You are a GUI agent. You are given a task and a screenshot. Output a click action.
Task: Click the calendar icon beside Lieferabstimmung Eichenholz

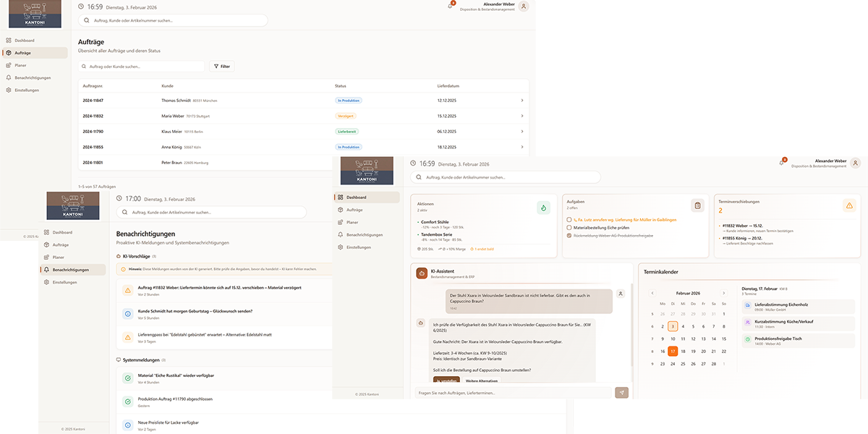pyautogui.click(x=747, y=305)
